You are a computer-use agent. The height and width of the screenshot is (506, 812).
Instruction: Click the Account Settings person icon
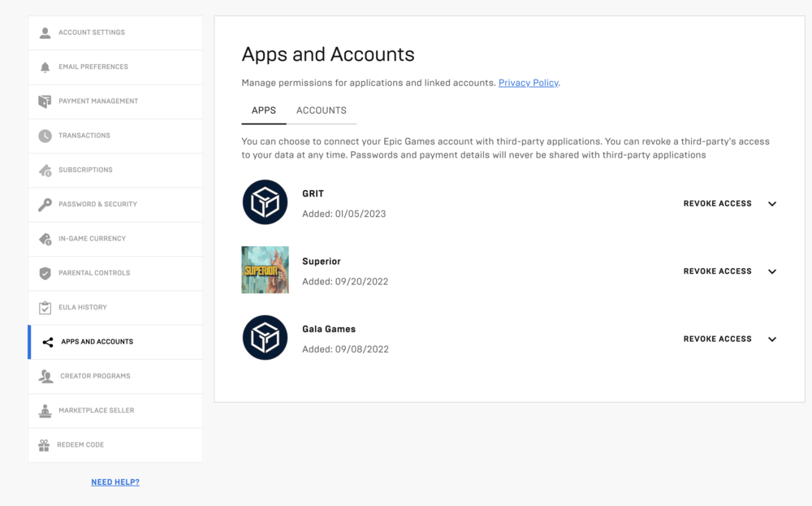(x=45, y=32)
